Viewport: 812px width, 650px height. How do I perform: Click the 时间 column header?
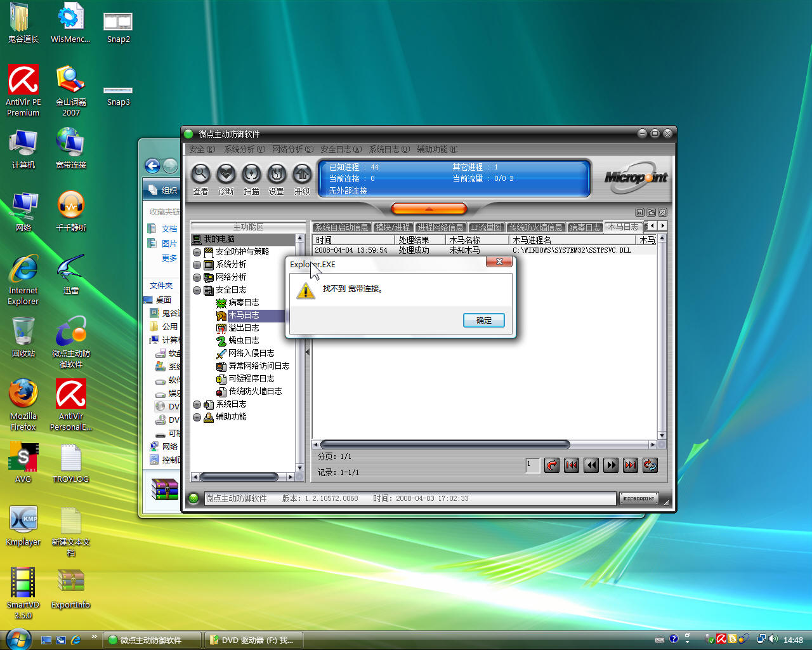click(x=354, y=240)
